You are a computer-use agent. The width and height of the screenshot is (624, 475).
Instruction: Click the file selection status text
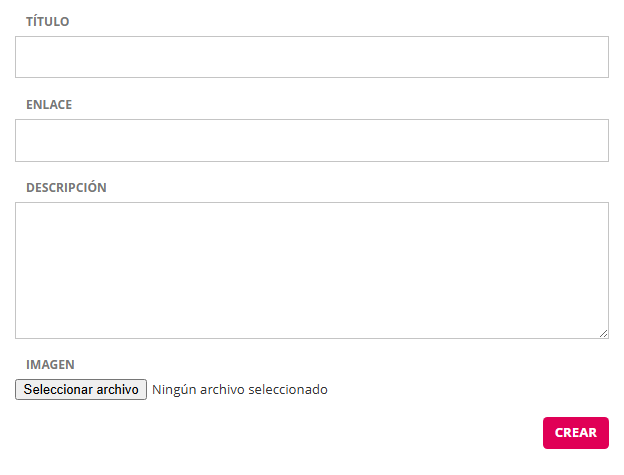pos(240,389)
